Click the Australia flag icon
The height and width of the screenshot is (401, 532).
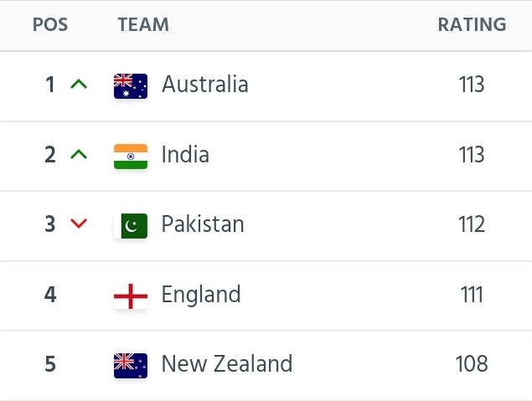131,86
